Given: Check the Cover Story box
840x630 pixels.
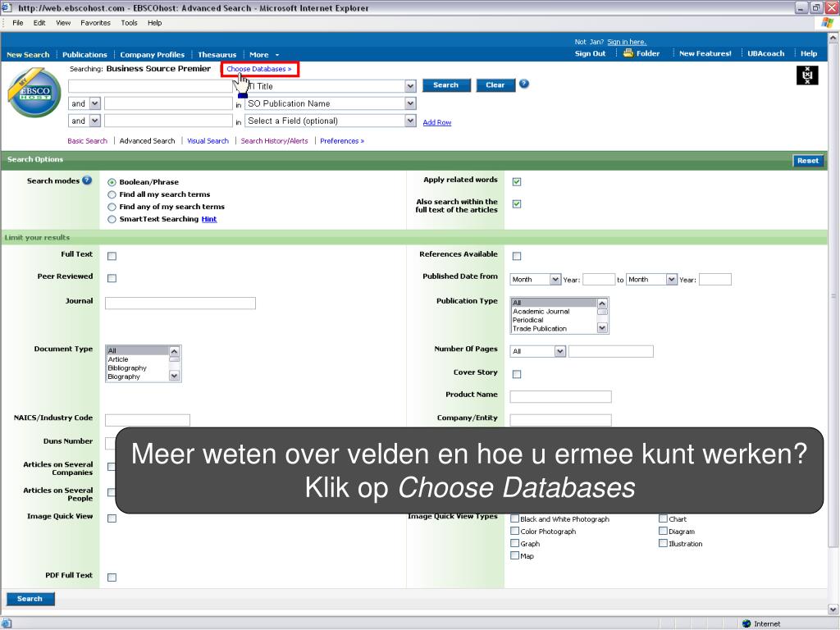Looking at the screenshot, I should 517,374.
